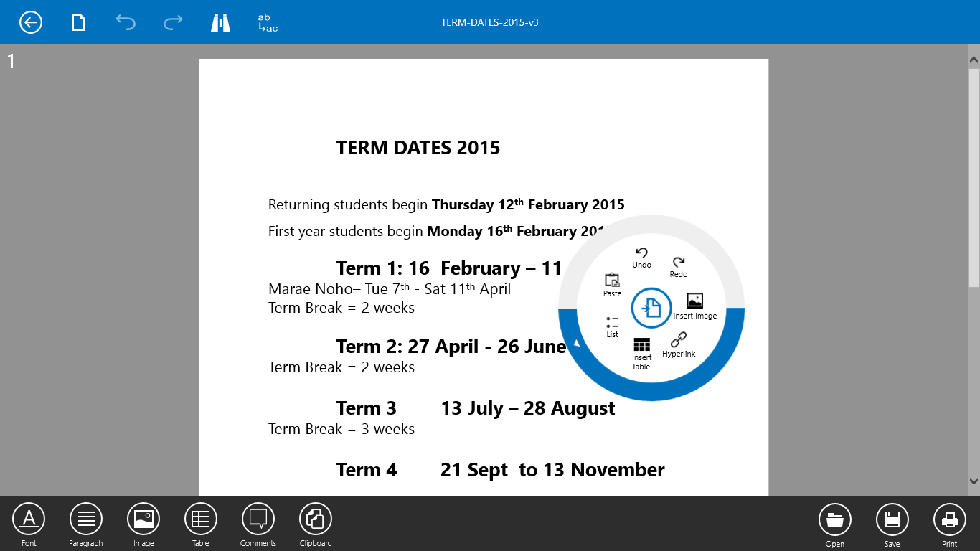980x551 pixels.
Task: Choose List in the radial menu
Action: (612, 327)
